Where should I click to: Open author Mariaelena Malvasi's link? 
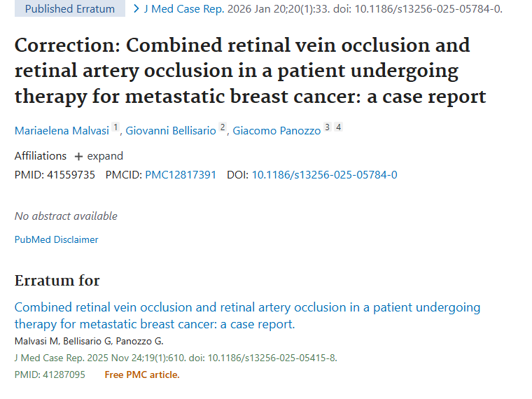(x=62, y=131)
